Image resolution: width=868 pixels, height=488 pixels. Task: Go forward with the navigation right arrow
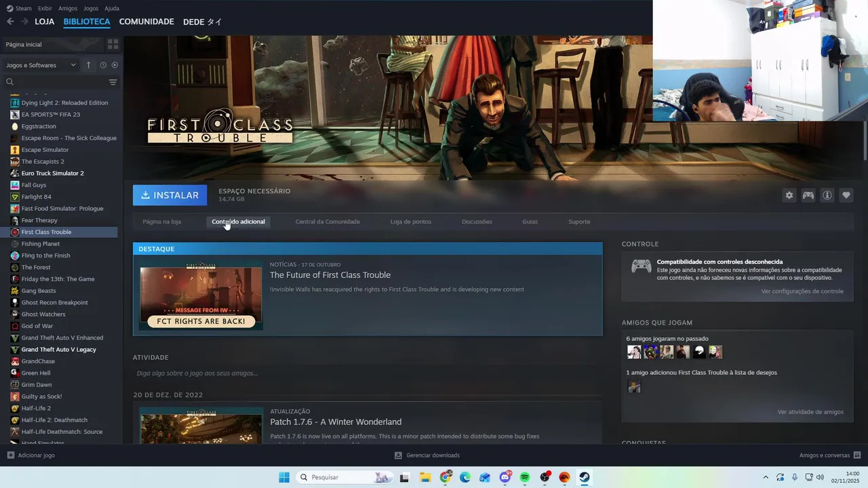tap(24, 22)
